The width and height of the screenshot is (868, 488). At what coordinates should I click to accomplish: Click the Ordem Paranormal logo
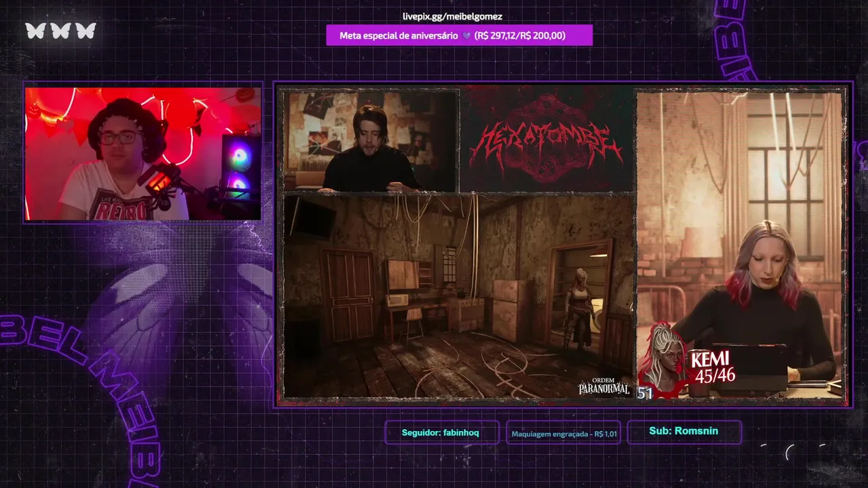(604, 386)
